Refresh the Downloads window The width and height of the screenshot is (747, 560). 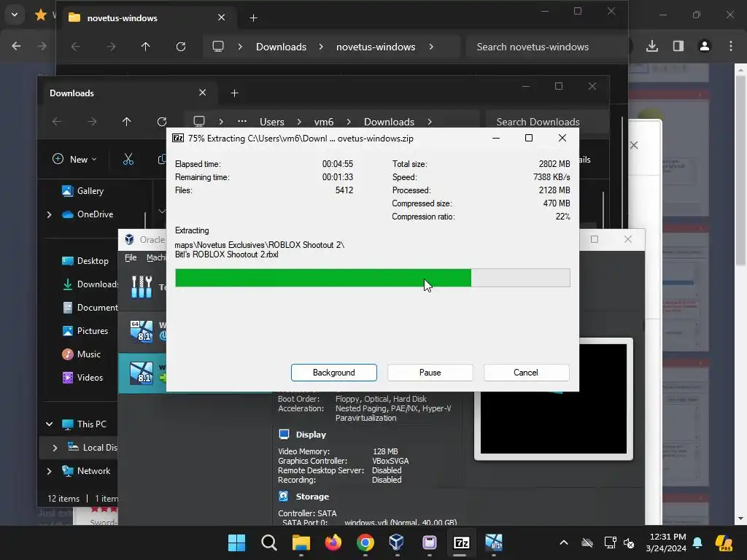pyautogui.click(x=162, y=122)
